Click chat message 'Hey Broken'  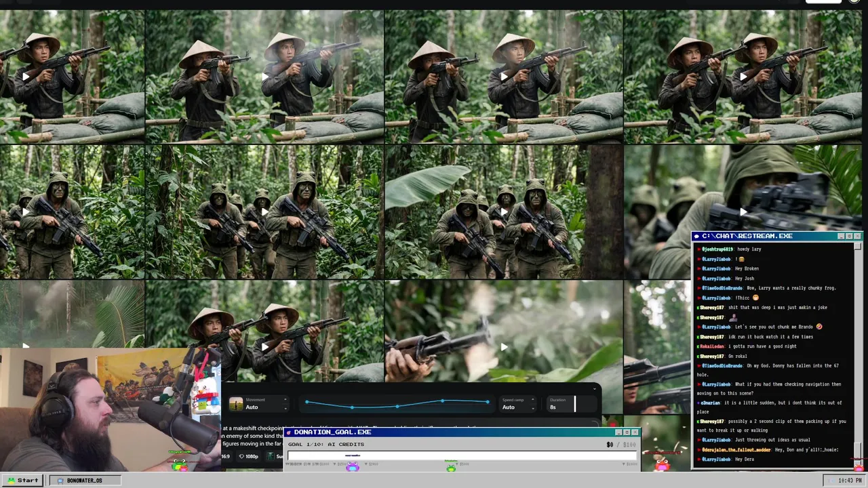(747, 269)
